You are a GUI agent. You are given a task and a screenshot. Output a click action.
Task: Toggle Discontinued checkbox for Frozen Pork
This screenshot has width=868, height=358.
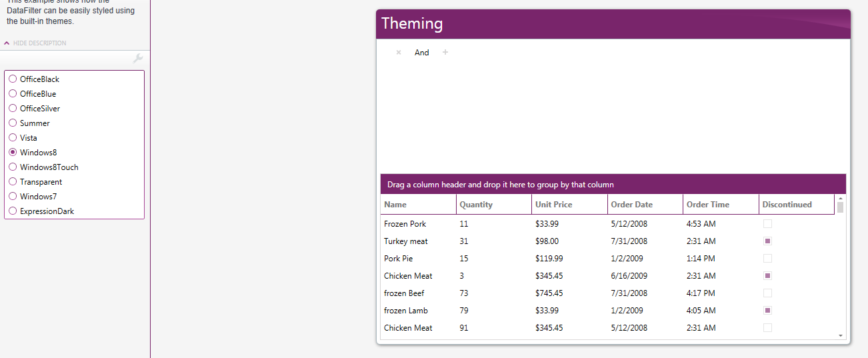point(767,224)
